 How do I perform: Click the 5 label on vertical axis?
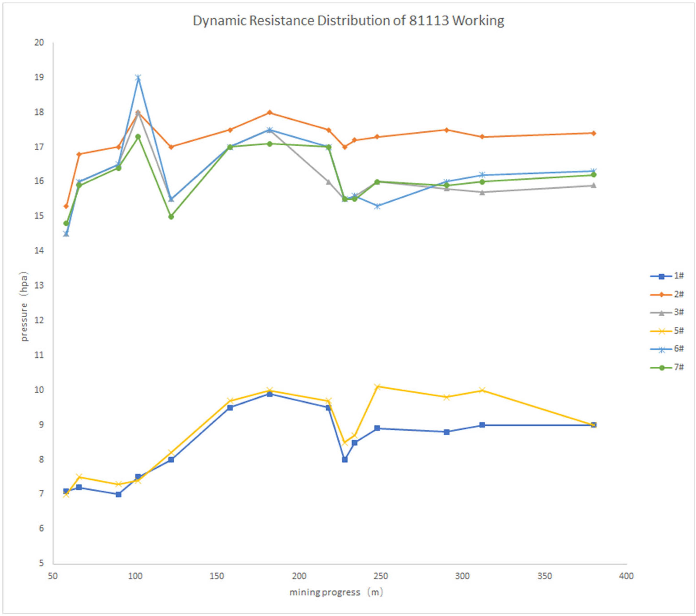pyautogui.click(x=41, y=563)
